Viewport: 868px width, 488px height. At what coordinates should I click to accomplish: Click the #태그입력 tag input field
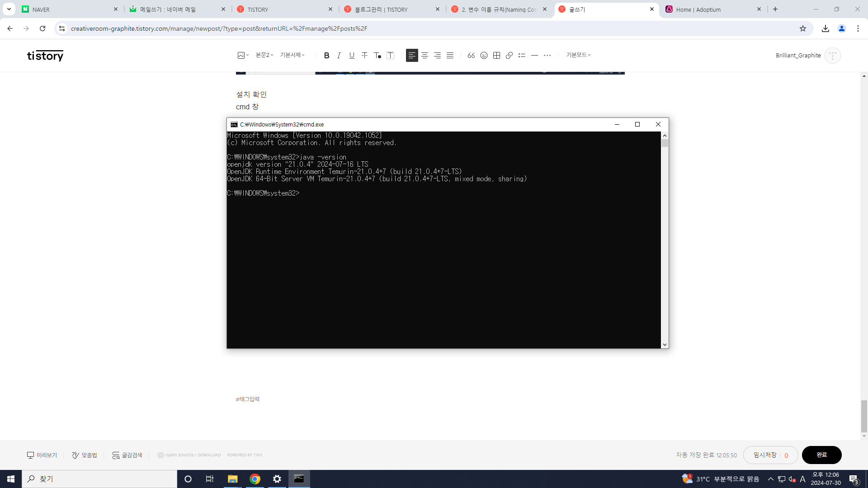tap(248, 399)
